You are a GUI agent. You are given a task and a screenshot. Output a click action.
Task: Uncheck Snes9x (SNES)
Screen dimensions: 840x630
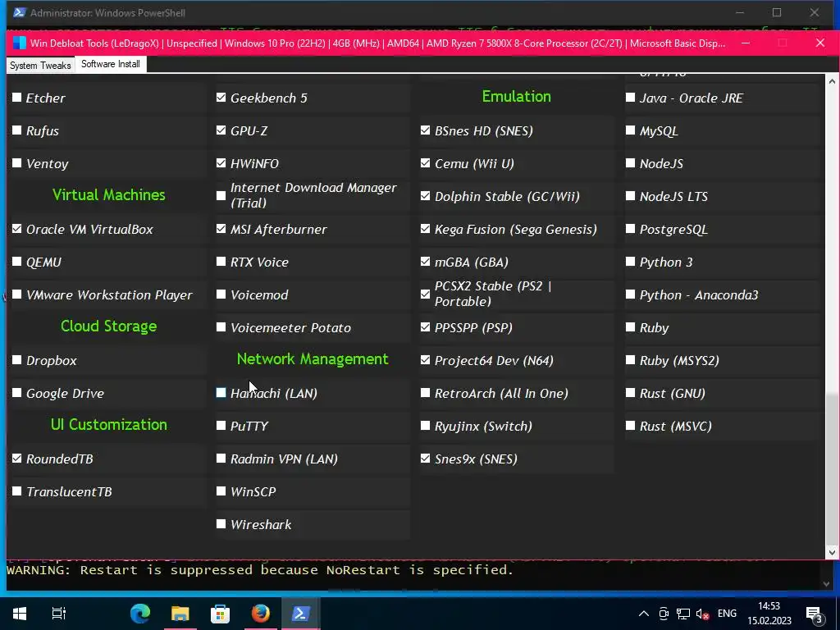426,459
